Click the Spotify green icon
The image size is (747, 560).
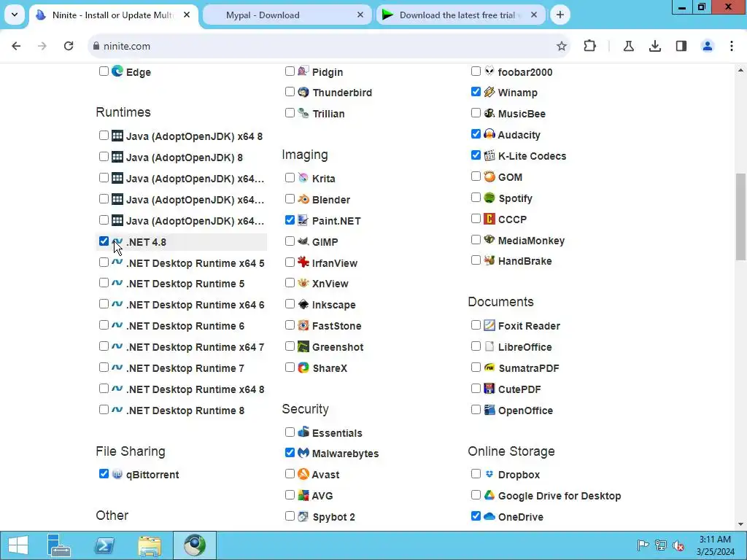point(489,198)
